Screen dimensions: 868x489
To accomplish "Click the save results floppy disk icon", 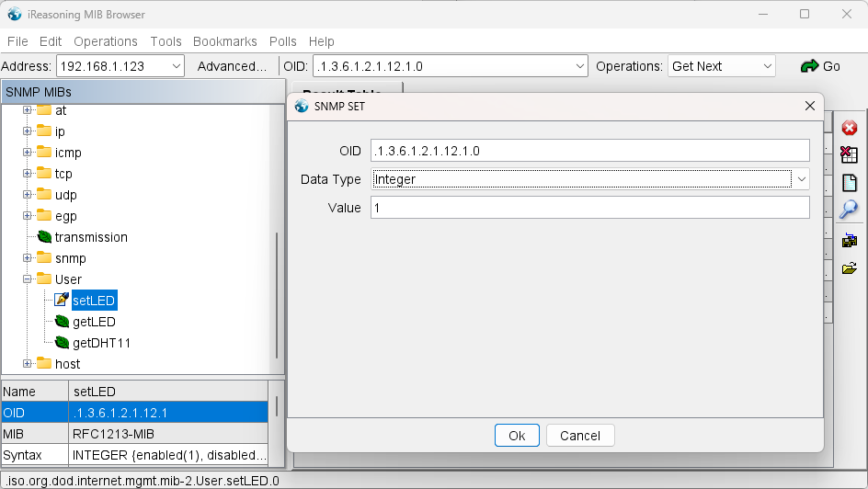I will coord(849,241).
